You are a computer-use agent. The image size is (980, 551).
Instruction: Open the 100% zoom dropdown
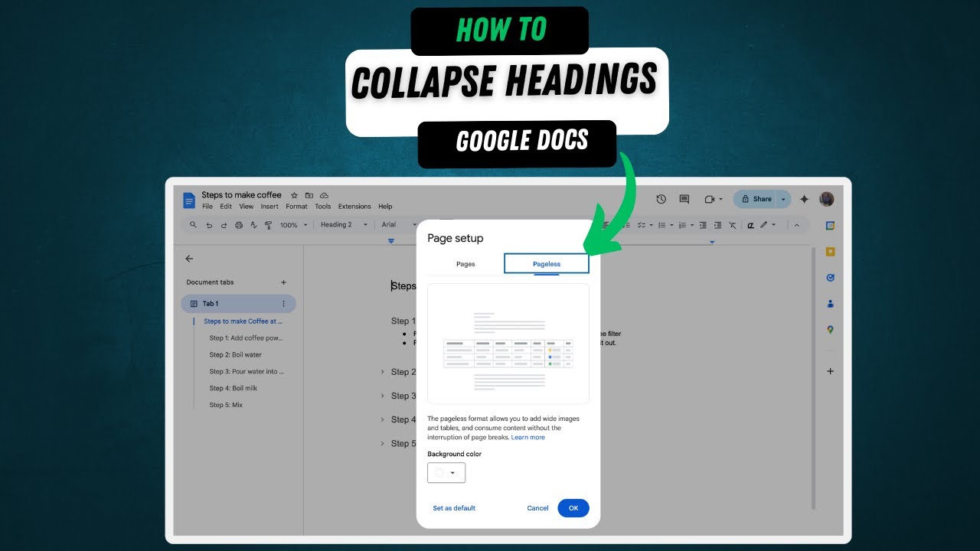(x=294, y=225)
